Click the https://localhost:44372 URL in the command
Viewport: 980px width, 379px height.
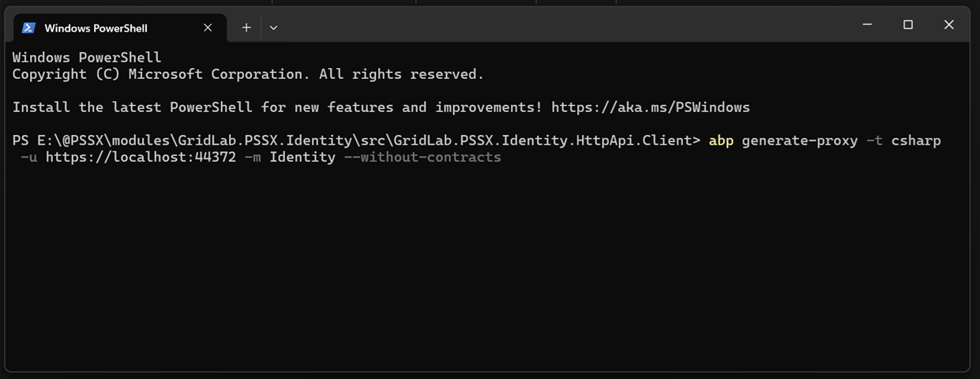(x=141, y=157)
